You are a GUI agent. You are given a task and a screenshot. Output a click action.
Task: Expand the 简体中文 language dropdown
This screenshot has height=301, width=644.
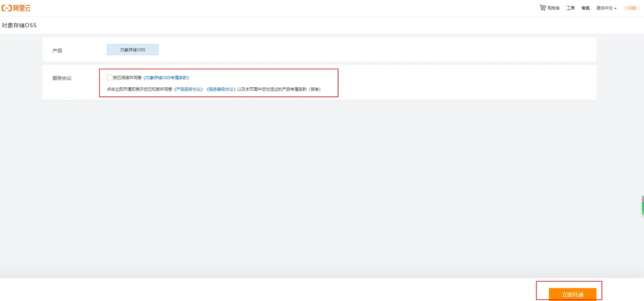pyautogui.click(x=607, y=8)
